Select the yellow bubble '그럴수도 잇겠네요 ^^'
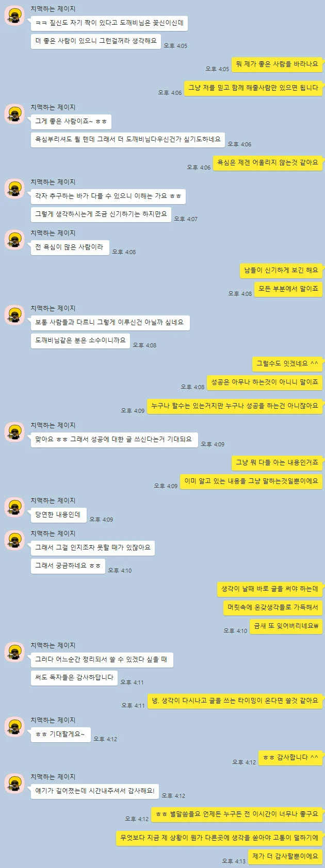 (x=287, y=364)
